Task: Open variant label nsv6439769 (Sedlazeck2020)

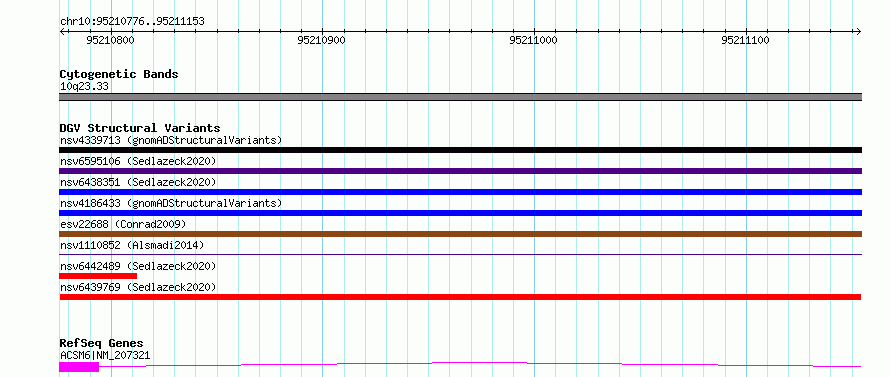Action: click(x=138, y=287)
